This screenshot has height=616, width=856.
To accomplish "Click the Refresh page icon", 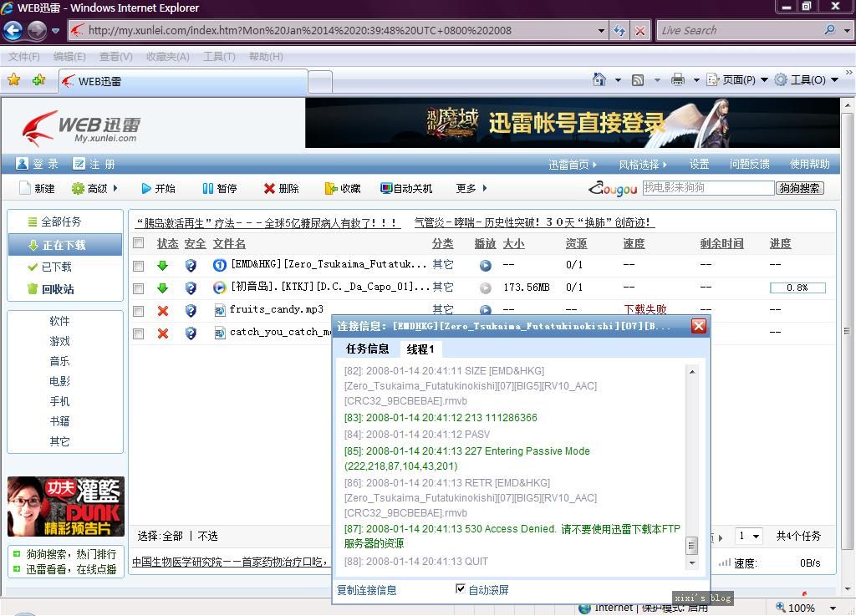I will (619, 31).
